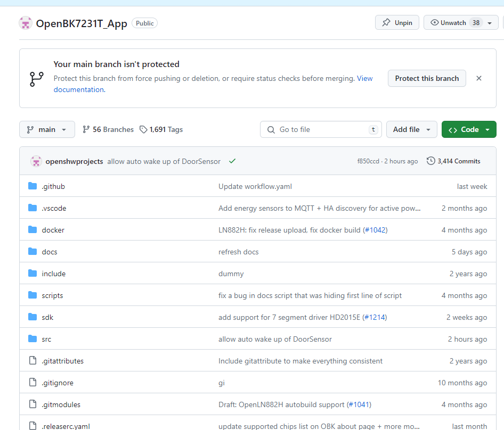Screen dimensions: 504x430
Task: Open the Add file dropdown
Action: pyautogui.click(x=411, y=129)
